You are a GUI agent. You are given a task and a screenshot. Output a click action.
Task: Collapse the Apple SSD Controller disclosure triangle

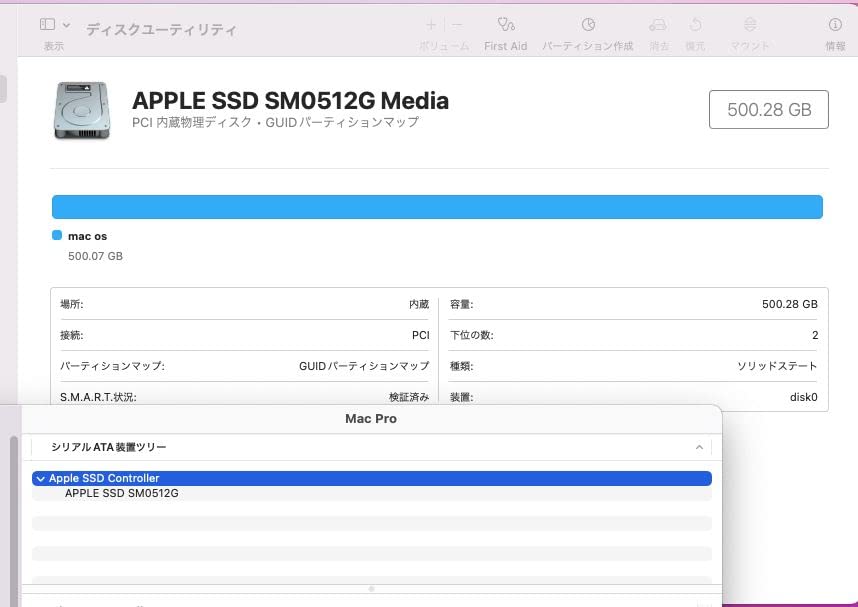[x=42, y=478]
